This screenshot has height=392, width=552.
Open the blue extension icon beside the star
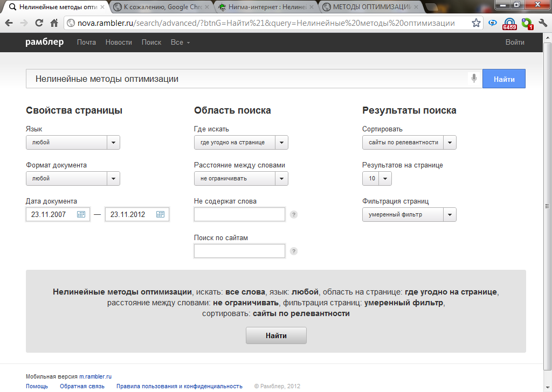pyautogui.click(x=493, y=23)
